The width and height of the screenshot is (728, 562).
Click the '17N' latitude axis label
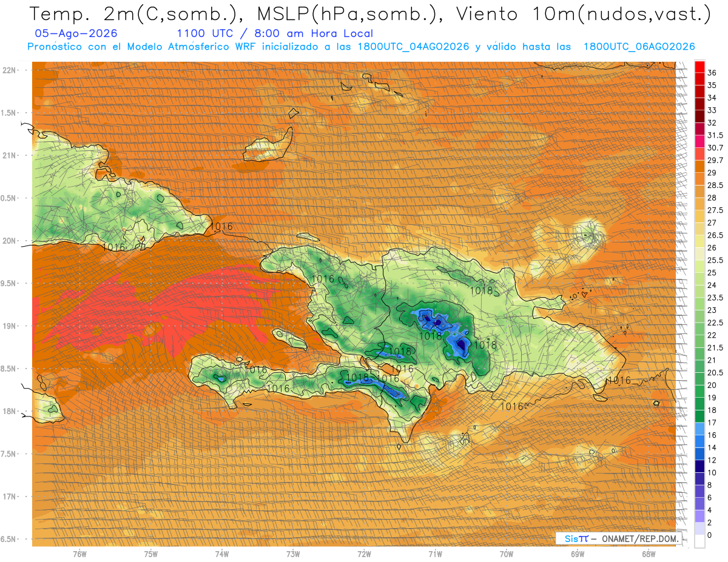[8, 497]
